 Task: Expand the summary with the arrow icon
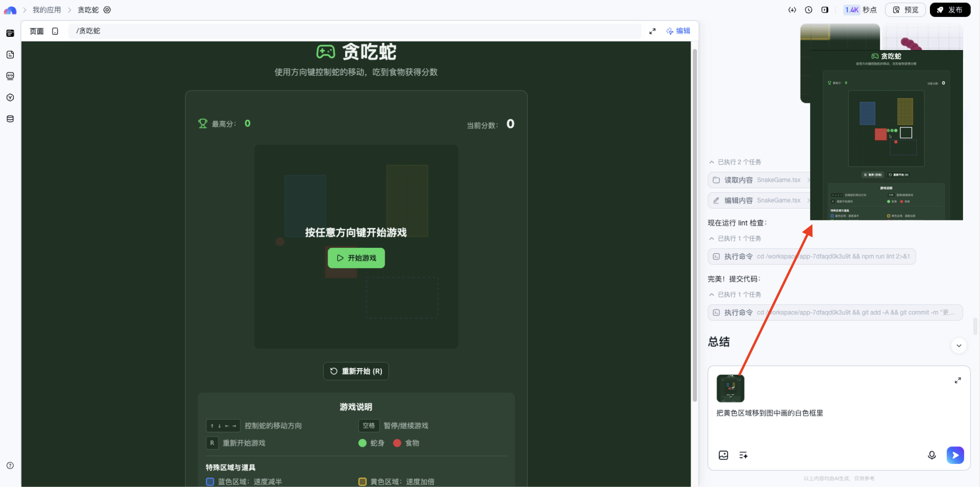point(958,380)
